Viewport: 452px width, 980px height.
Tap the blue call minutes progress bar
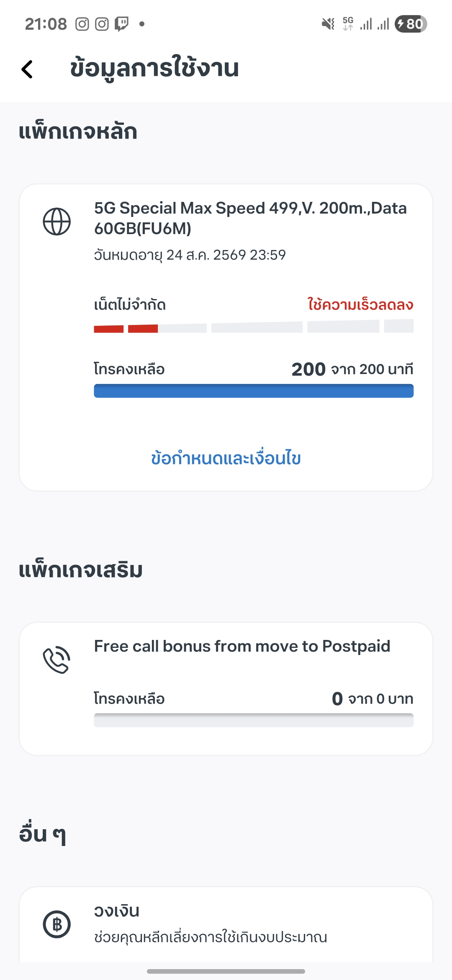tap(254, 391)
